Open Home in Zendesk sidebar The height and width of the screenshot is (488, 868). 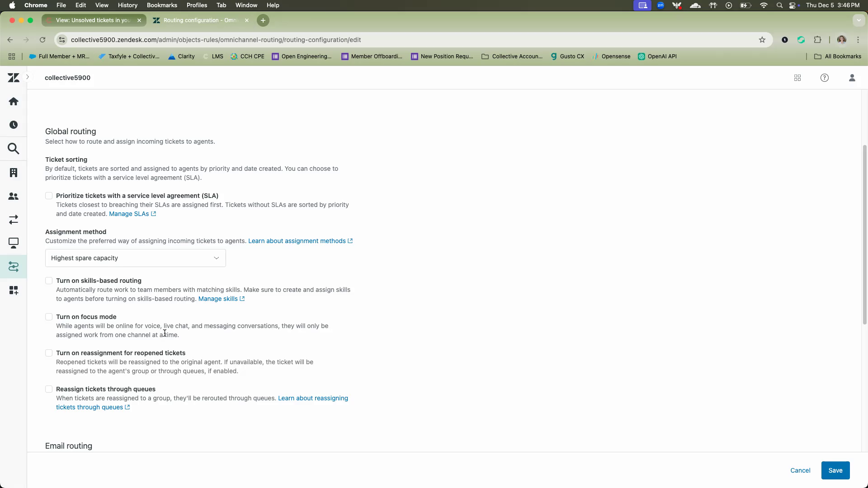pyautogui.click(x=14, y=102)
